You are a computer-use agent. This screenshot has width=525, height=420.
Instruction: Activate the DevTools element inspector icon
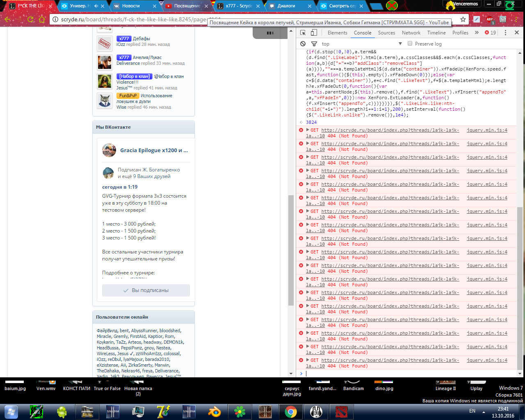303,33
